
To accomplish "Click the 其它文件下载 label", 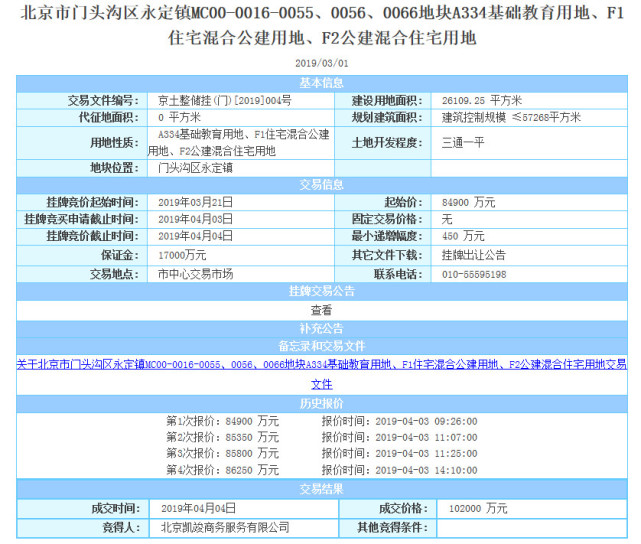I will (x=388, y=255).
